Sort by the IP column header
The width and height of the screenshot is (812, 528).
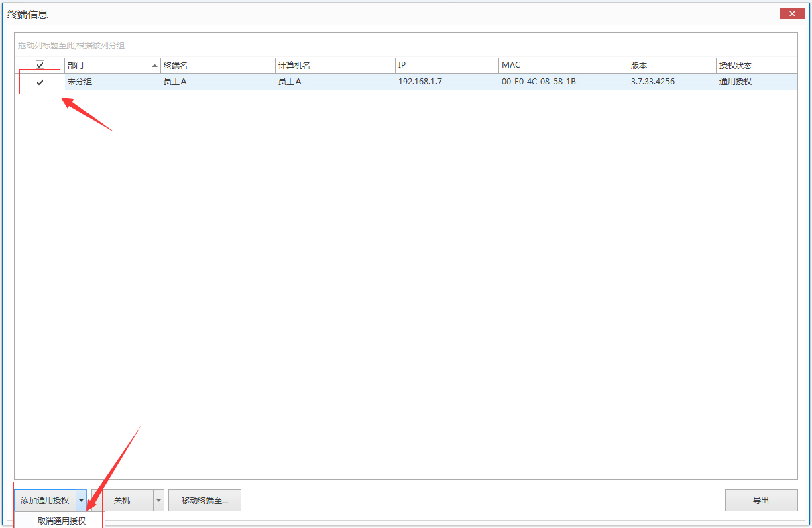[447, 65]
